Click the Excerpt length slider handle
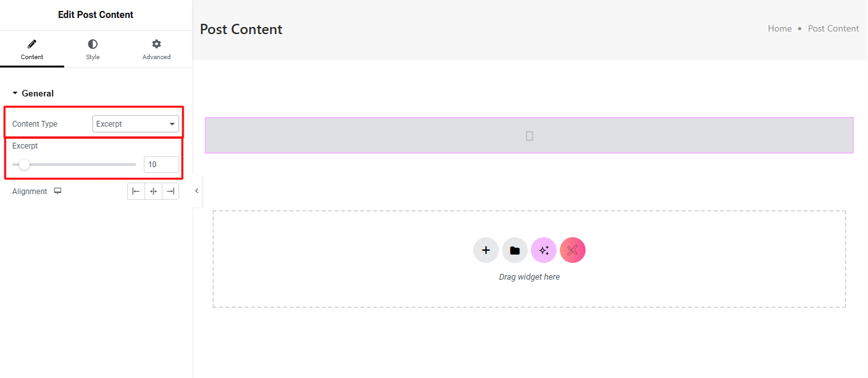 (x=24, y=165)
